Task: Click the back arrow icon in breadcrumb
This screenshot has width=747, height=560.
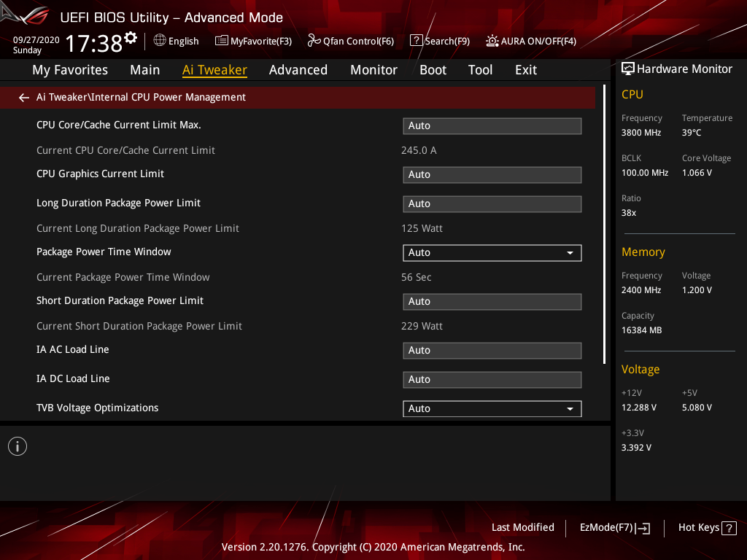Action: [24, 98]
